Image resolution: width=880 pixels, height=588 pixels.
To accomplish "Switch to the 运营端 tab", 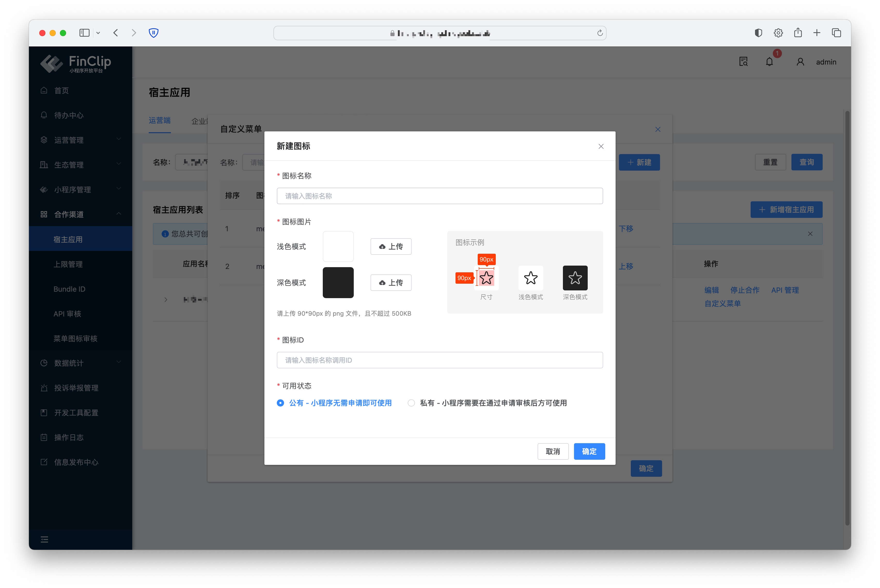I will (159, 120).
